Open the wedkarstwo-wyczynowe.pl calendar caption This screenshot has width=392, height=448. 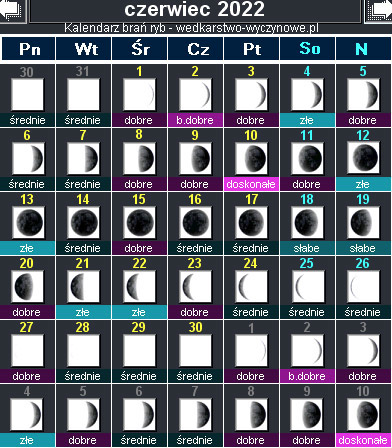[x=191, y=28]
